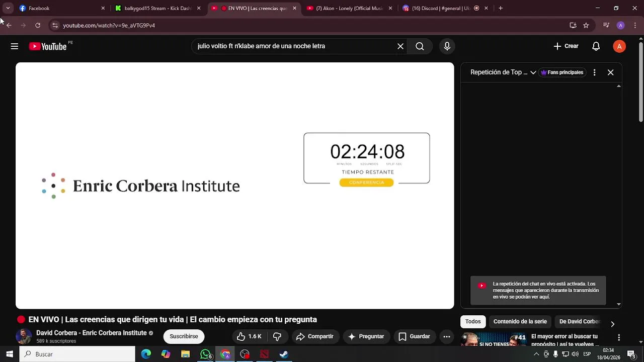Open Copilot from the taskbar
The image size is (644, 362).
tap(166, 354)
